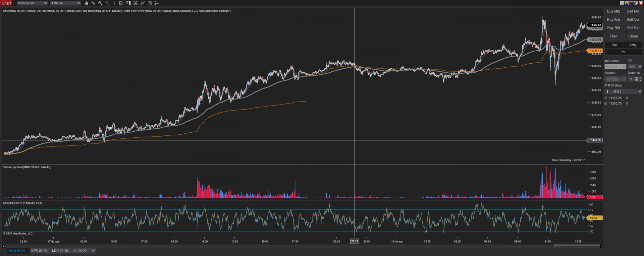This screenshot has height=256, width=644.
Task: Open the chart properties list icon
Action: (x=157, y=3)
